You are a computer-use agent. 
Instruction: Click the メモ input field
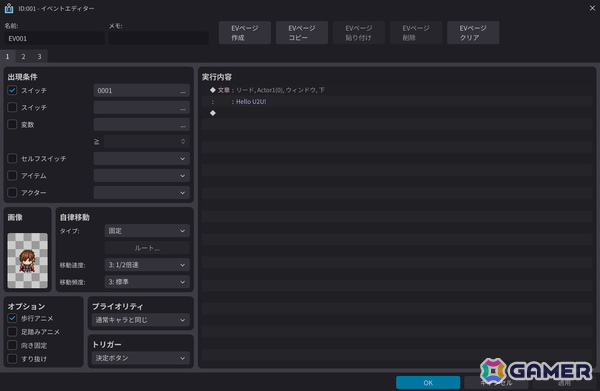[159, 38]
